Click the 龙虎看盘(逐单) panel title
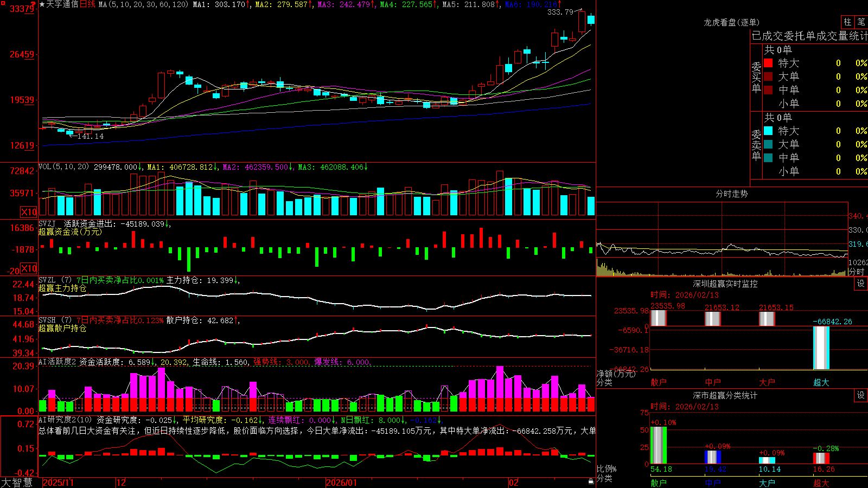Viewport: 868px width, 488px height. [x=731, y=22]
